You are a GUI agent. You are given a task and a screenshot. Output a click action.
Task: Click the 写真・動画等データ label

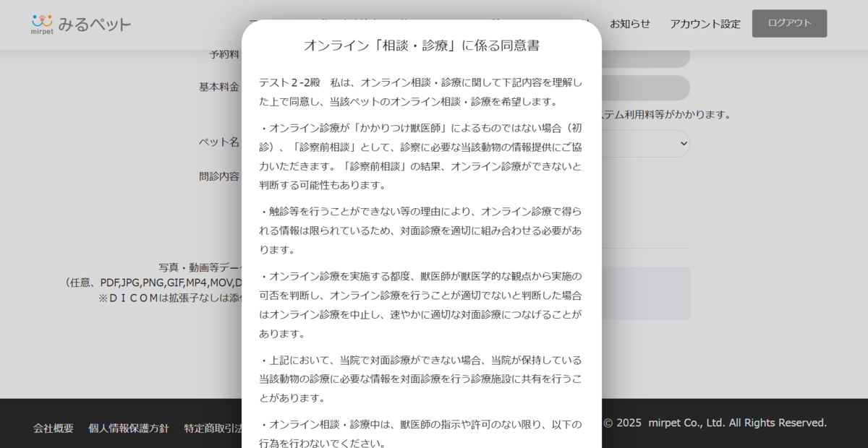click(200, 267)
